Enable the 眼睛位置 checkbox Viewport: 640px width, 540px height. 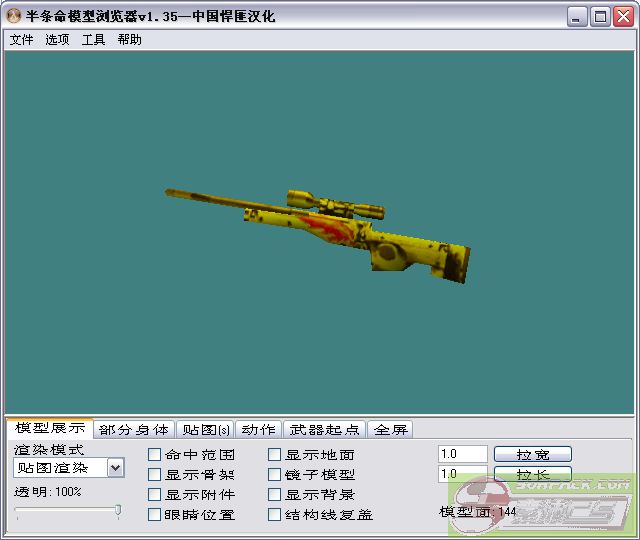[x=155, y=515]
